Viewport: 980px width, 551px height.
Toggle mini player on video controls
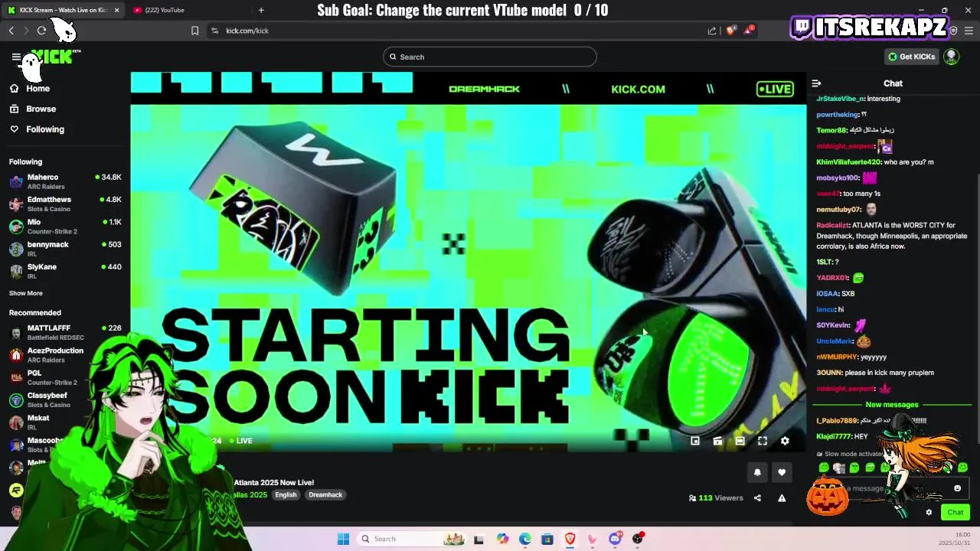coord(695,441)
